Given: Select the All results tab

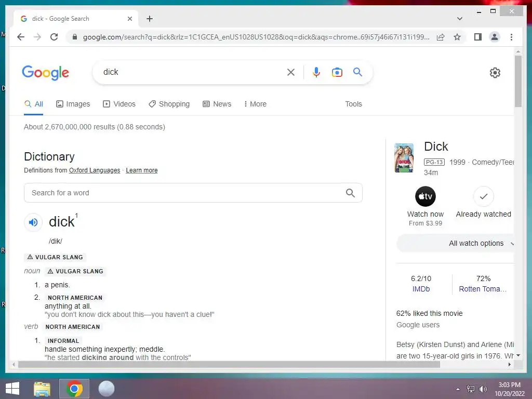Looking at the screenshot, I should [x=34, y=104].
